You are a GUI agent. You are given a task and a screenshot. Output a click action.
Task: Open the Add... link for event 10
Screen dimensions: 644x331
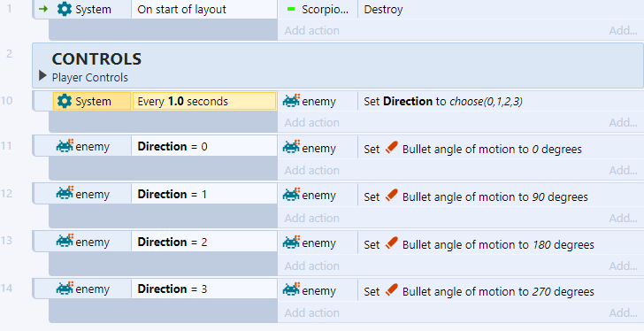623,122
